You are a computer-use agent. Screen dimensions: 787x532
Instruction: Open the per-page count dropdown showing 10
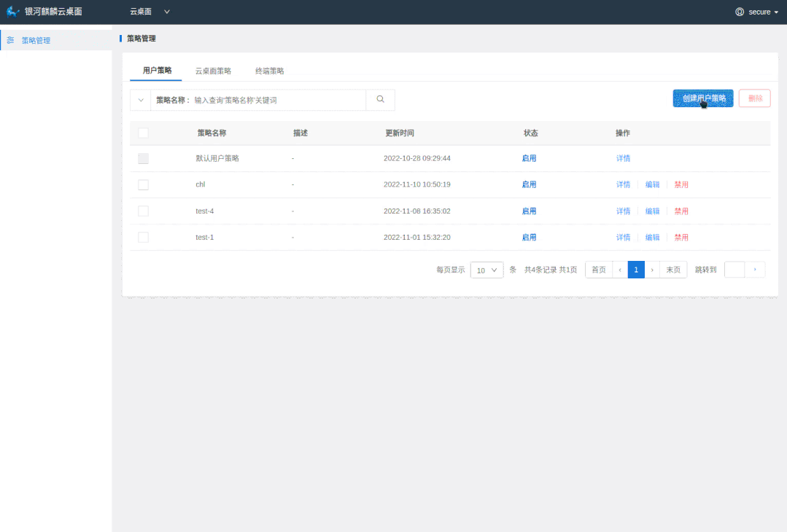click(x=486, y=270)
